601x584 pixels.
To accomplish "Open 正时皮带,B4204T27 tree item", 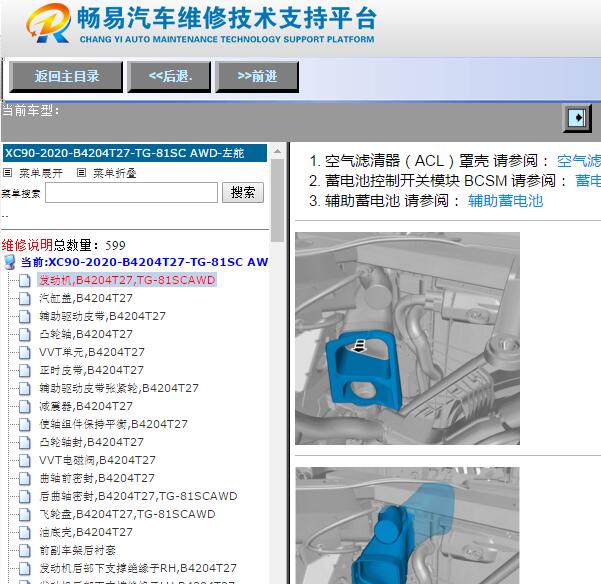I will point(91,370).
